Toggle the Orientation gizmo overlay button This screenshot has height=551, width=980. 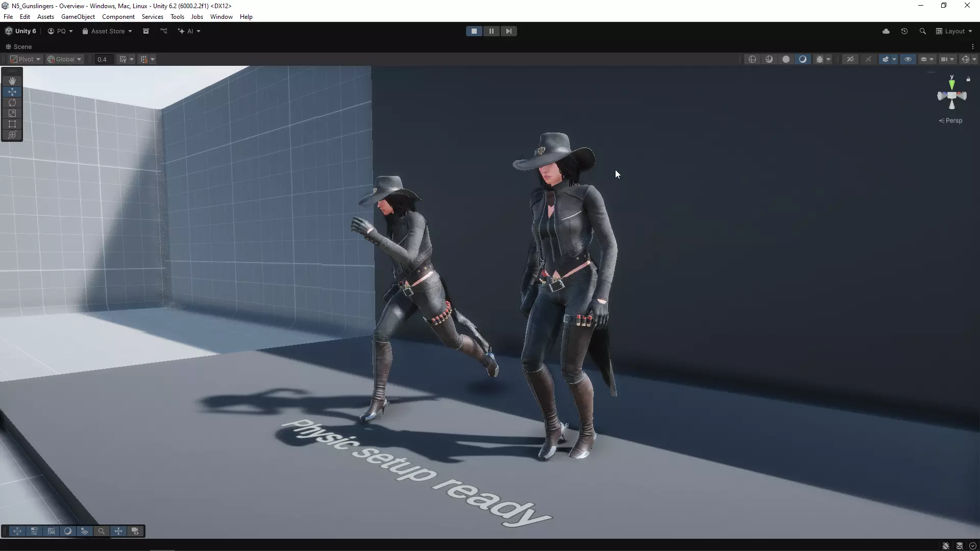(118, 531)
